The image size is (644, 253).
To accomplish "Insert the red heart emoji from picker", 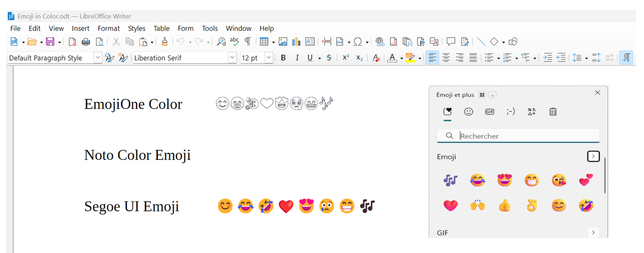I will [x=450, y=206].
